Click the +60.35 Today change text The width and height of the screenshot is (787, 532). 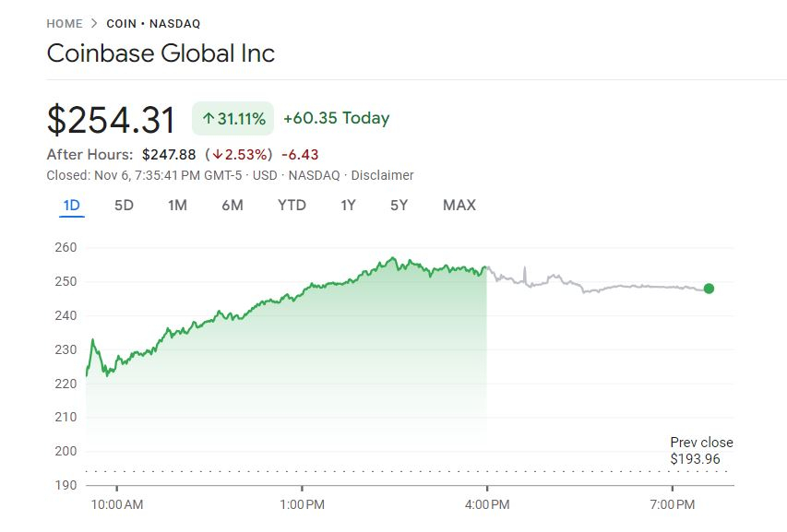tap(336, 118)
